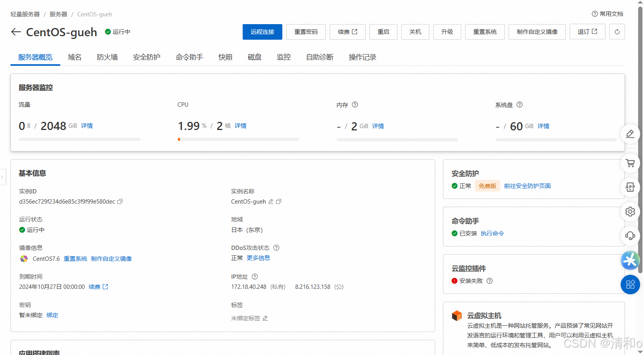The image size is (644, 355).
Task: Open the 常用文档 help link
Action: click(607, 14)
